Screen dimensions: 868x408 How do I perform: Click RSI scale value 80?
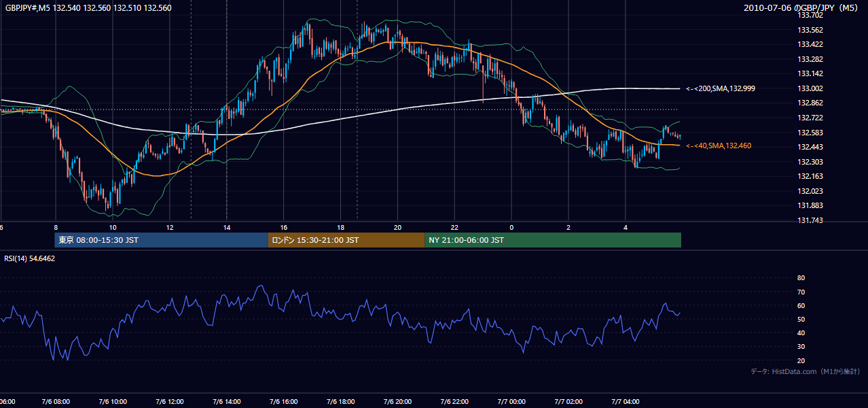[x=801, y=278]
